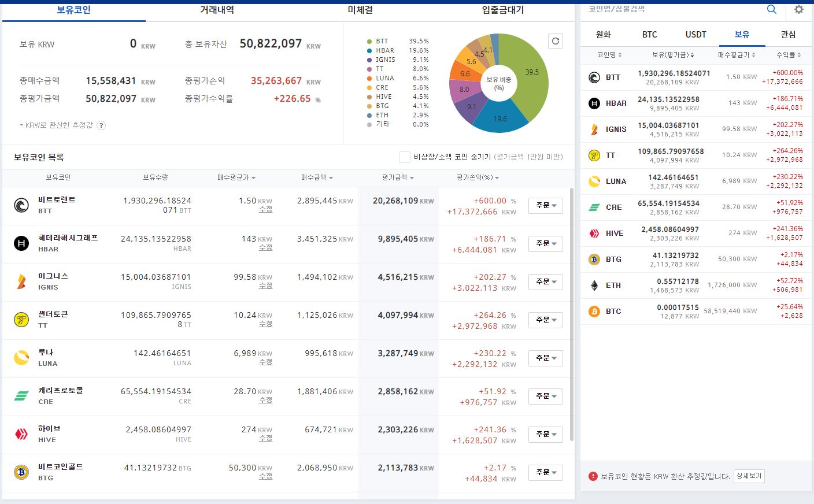Screen dimensions: 814x504
Task: Switch to the 미체결 tab
Action: point(360,10)
